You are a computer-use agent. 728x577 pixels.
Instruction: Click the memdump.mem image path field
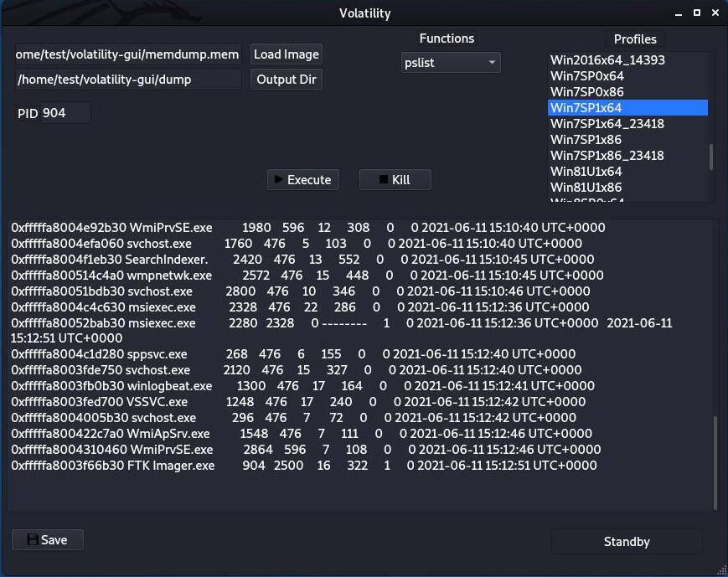(127, 54)
